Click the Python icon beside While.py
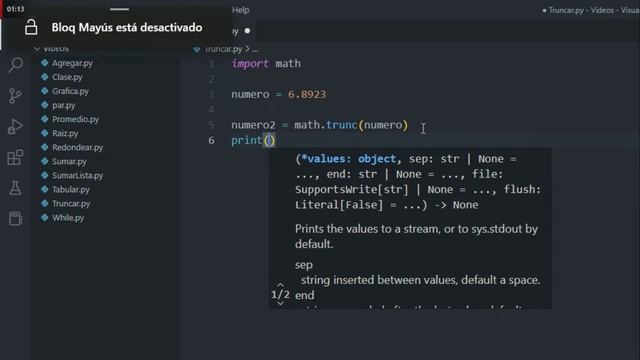Viewport: 640px width, 360px height. point(44,218)
